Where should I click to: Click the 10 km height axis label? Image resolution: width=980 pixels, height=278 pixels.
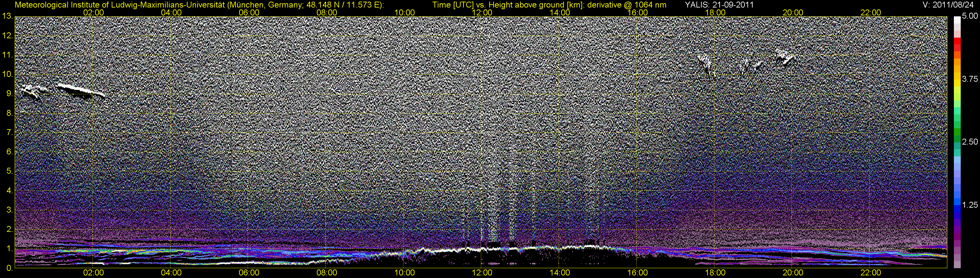tap(7, 74)
